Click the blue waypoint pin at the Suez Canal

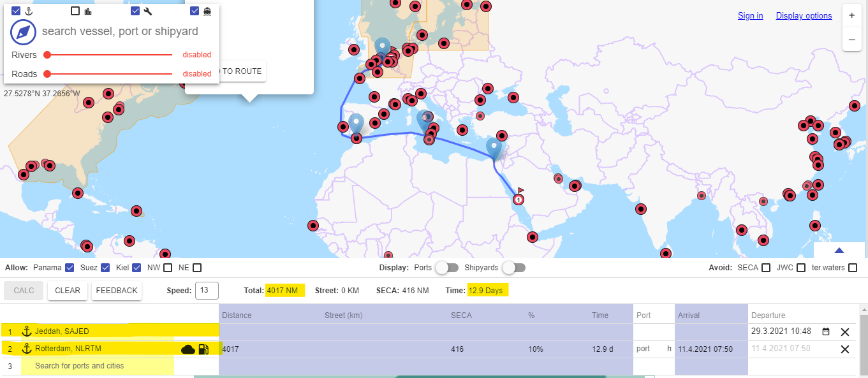click(x=494, y=148)
